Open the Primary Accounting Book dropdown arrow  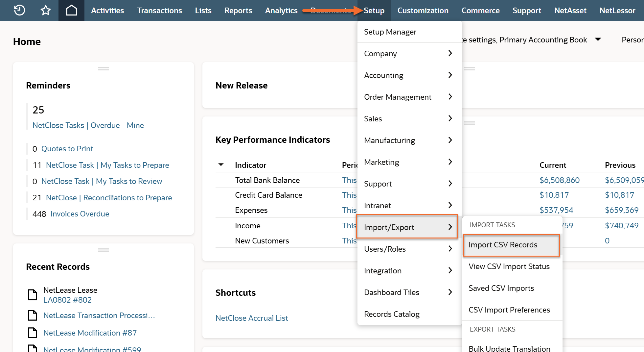[x=598, y=39]
